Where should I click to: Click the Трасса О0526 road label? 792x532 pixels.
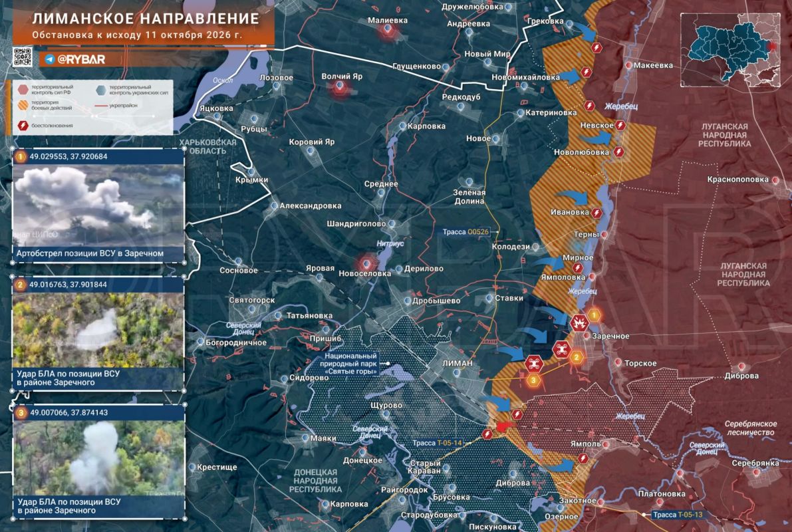coord(465,232)
